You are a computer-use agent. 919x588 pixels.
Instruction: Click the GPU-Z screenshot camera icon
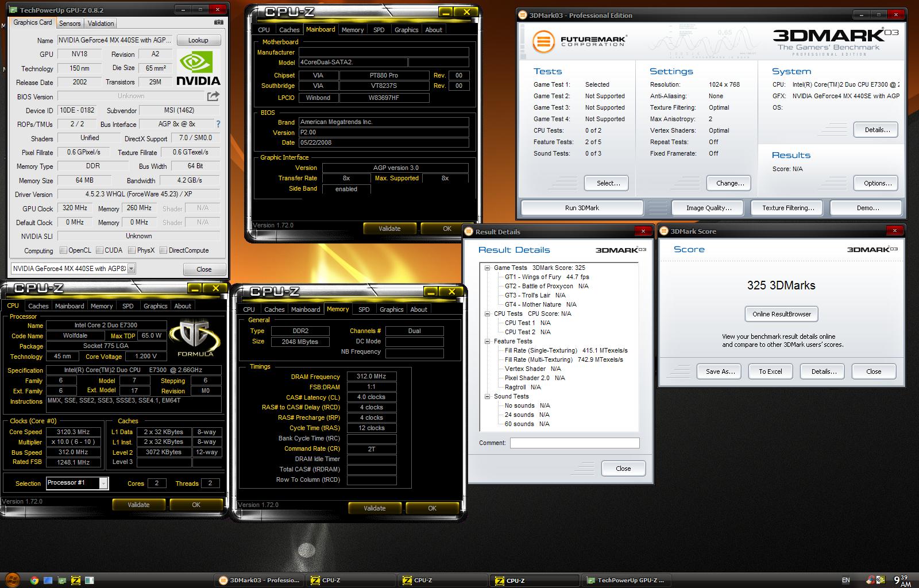click(218, 22)
